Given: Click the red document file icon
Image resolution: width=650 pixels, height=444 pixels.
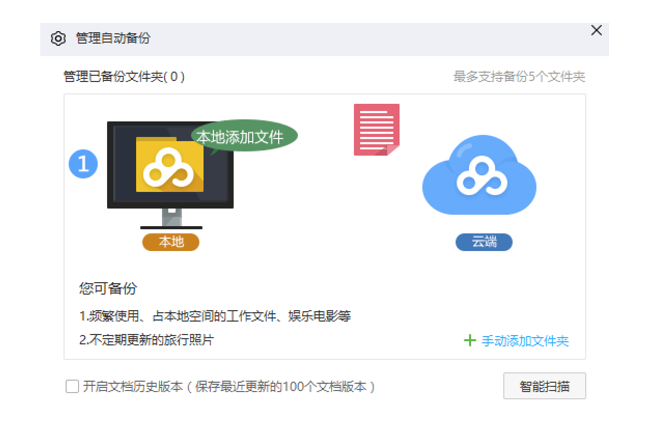Looking at the screenshot, I should (376, 130).
